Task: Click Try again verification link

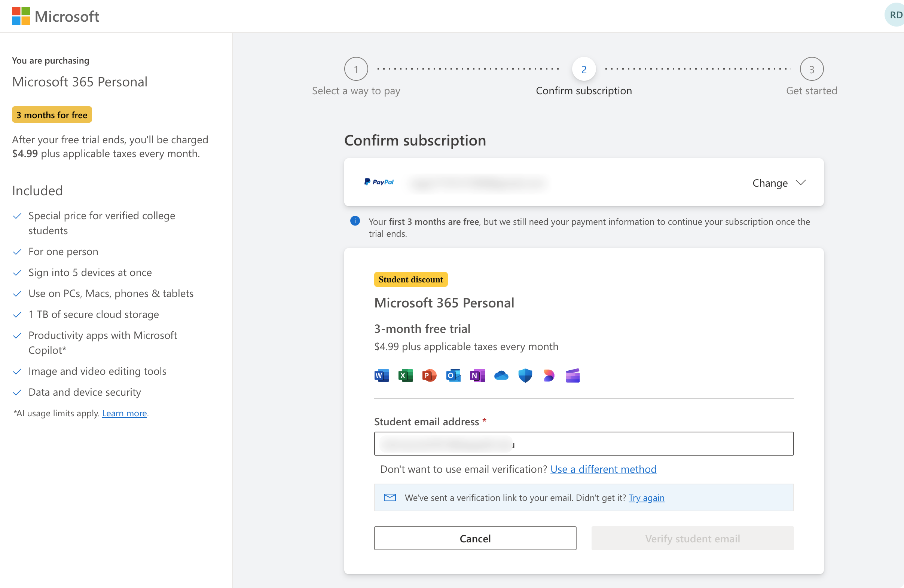Action: tap(646, 497)
